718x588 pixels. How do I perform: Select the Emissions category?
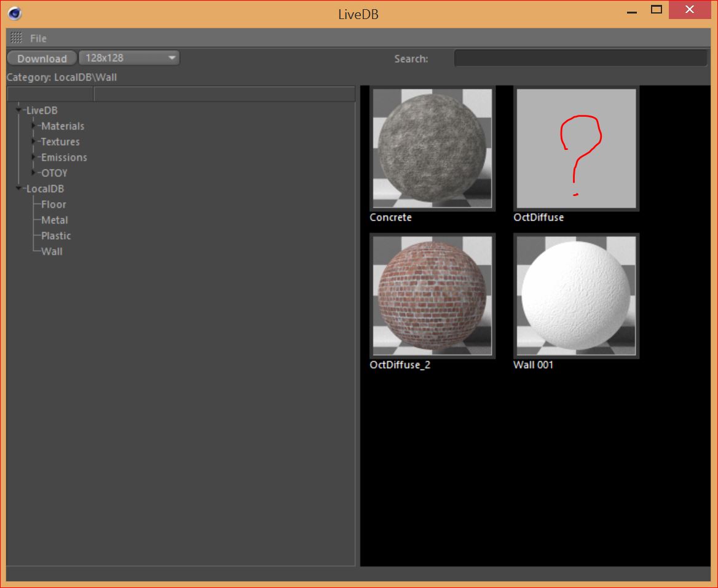64,157
